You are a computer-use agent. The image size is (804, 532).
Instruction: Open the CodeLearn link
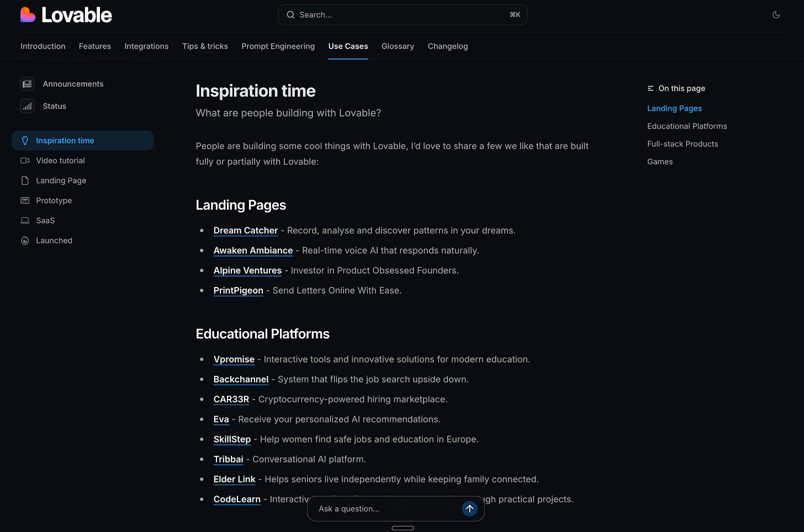(x=237, y=499)
